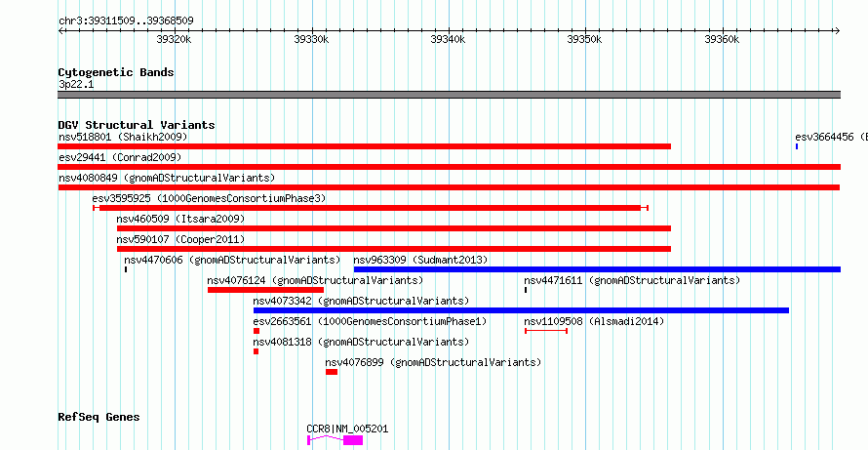The width and height of the screenshot is (868, 450).
Task: Open the nsv4076899 gnomAD label
Action: [433, 362]
